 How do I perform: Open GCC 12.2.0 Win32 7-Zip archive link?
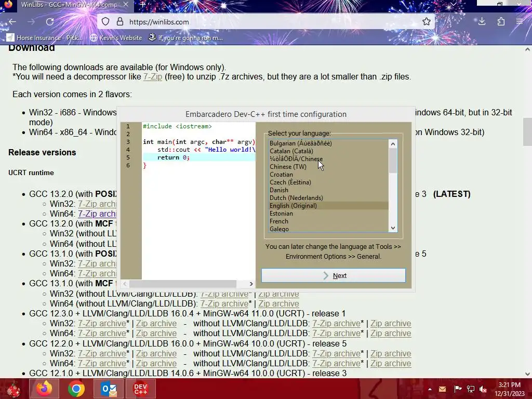coord(102,353)
